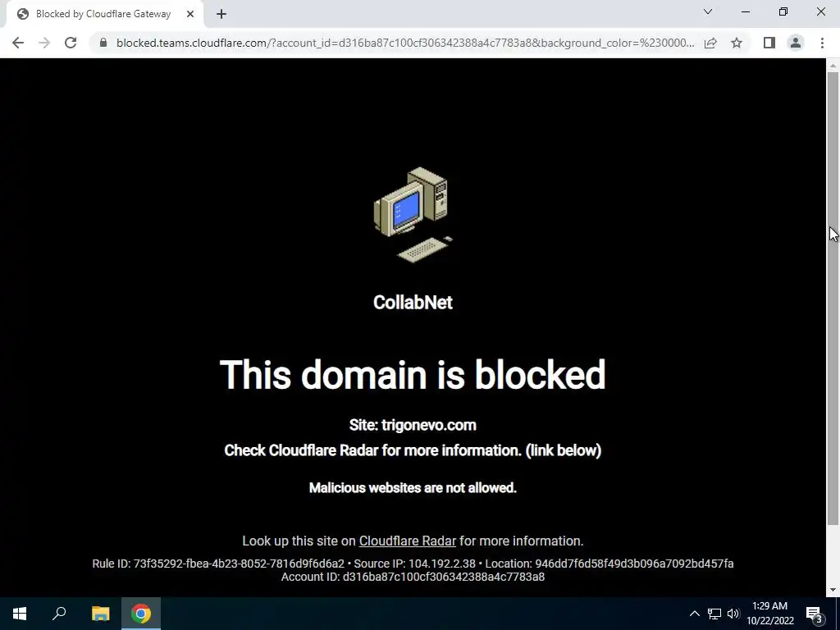
Task: Follow the Cloudflare Radar link
Action: pos(407,541)
